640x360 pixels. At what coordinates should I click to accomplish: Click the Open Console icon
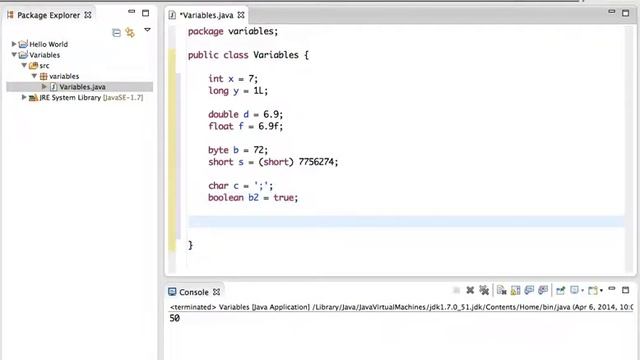pyautogui.click(x=593, y=290)
